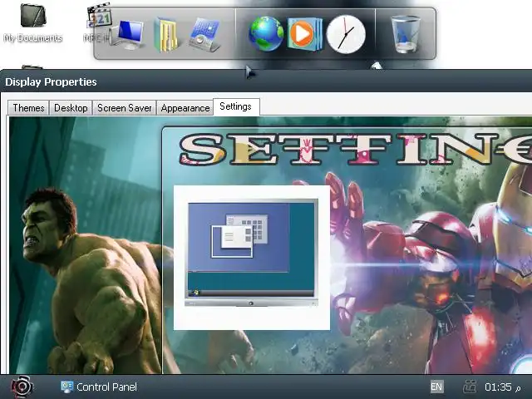
Task: Open the Recycle Bin in the dock
Action: 406,35
